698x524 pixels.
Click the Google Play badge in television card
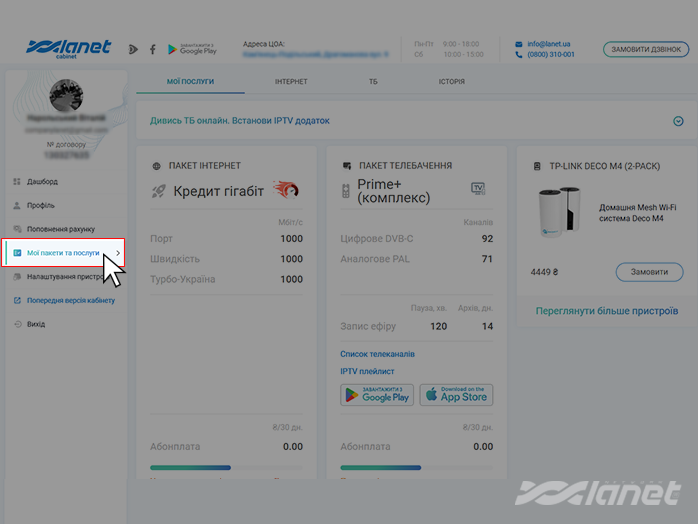pyautogui.click(x=377, y=395)
